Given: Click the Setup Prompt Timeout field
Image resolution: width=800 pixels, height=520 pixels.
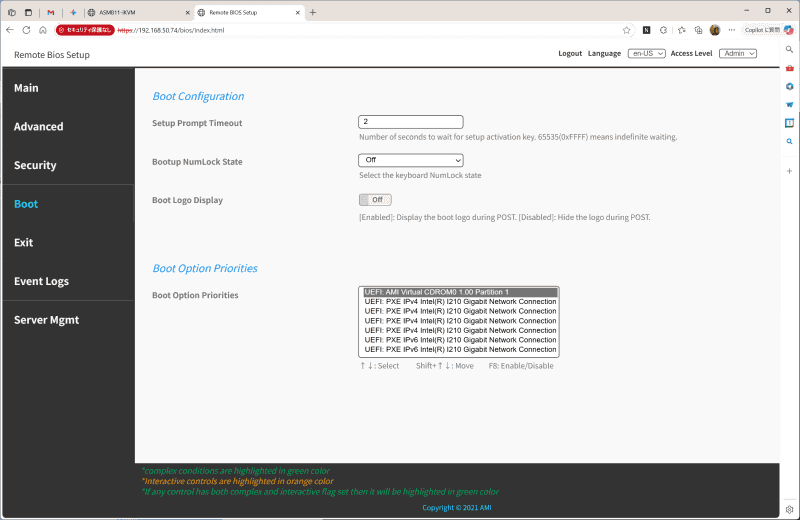Looking at the screenshot, I should 411,122.
